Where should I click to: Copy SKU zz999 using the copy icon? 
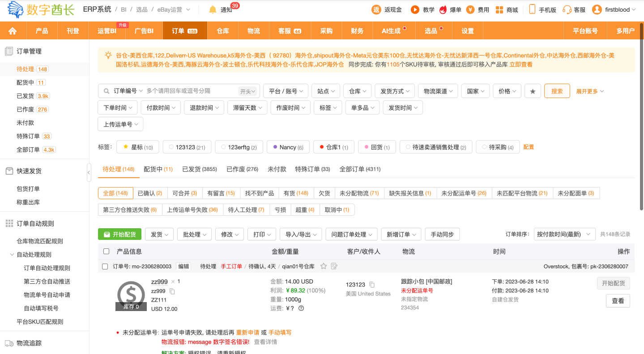[x=172, y=291]
